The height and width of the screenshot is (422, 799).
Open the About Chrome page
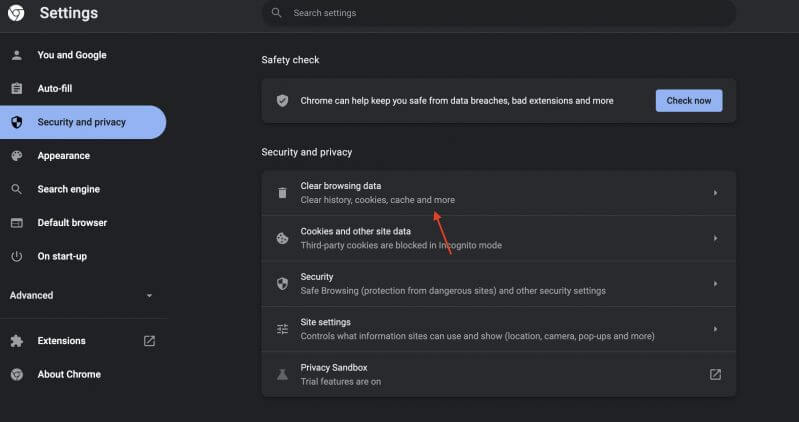69,375
